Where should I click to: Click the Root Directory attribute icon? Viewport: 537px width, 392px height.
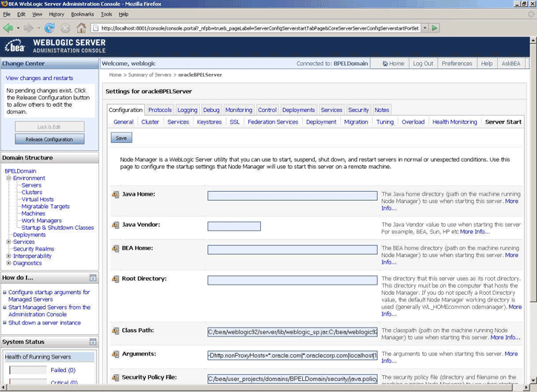coord(116,279)
